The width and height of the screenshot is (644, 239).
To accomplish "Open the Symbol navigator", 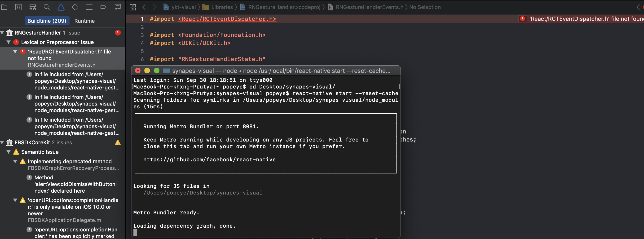I will [x=32, y=7].
